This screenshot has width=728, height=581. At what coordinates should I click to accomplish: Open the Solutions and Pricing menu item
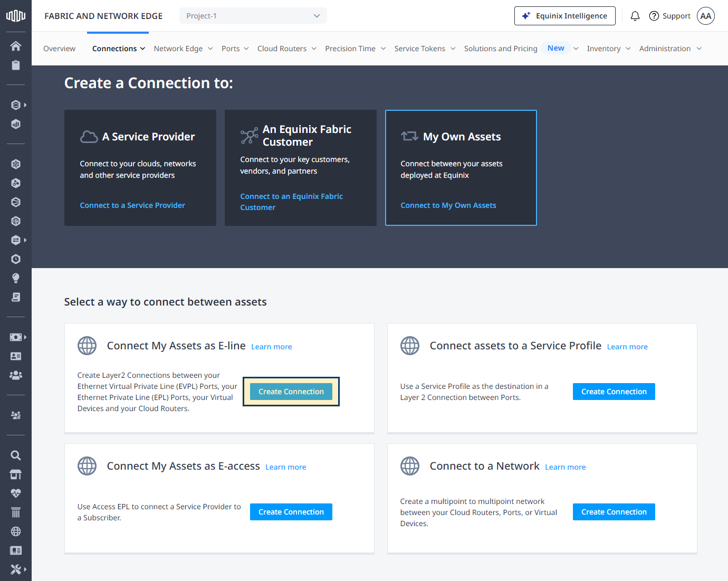(x=500, y=49)
